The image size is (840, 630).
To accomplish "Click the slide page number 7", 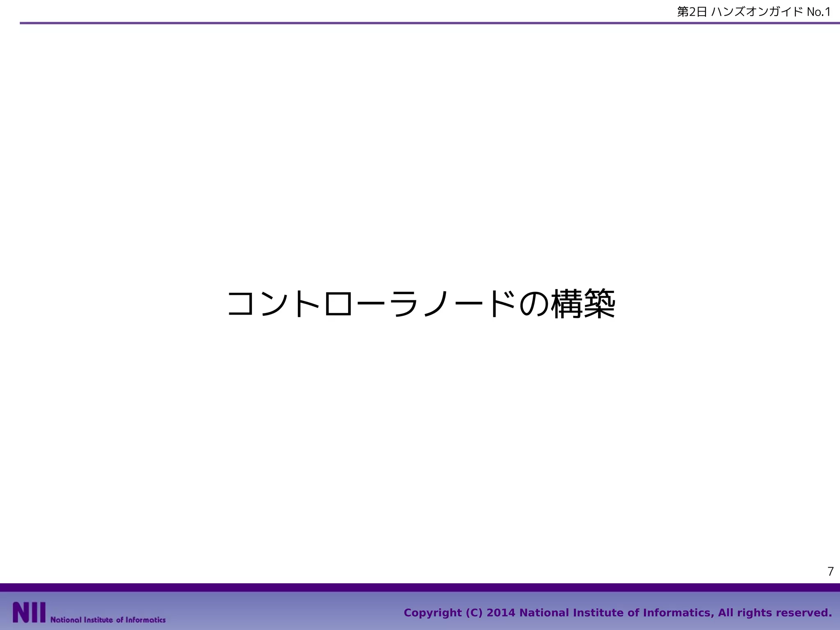I will click(831, 571).
